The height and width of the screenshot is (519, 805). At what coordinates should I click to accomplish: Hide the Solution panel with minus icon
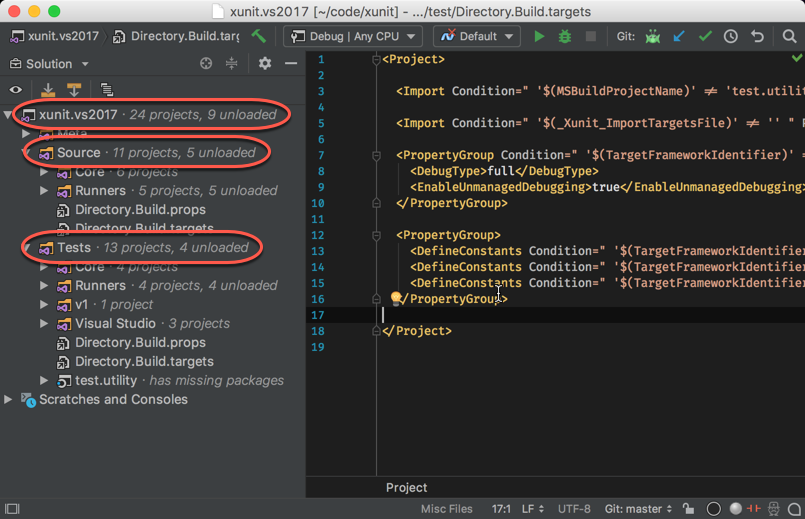point(291,63)
